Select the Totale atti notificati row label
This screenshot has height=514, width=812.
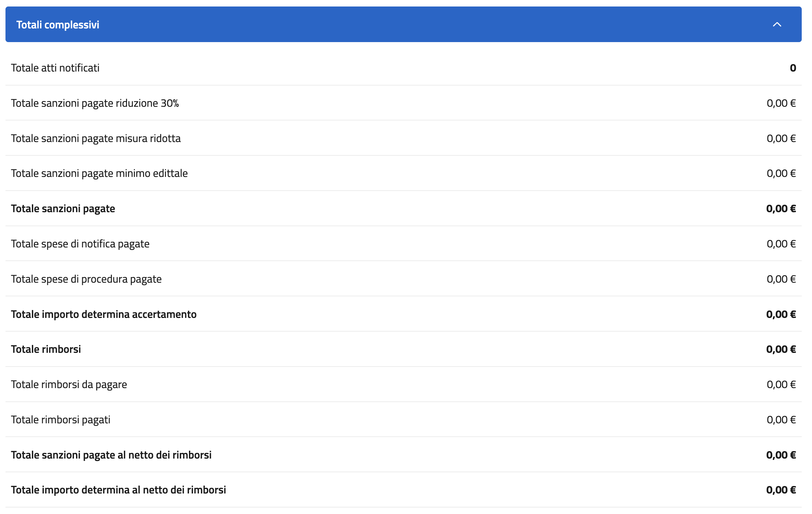[55, 68]
